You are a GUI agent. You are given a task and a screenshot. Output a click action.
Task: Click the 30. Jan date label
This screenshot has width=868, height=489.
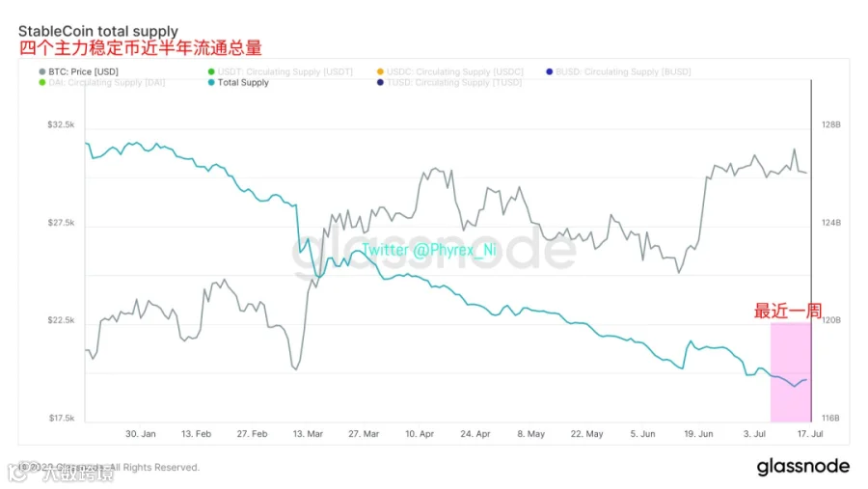[141, 434]
